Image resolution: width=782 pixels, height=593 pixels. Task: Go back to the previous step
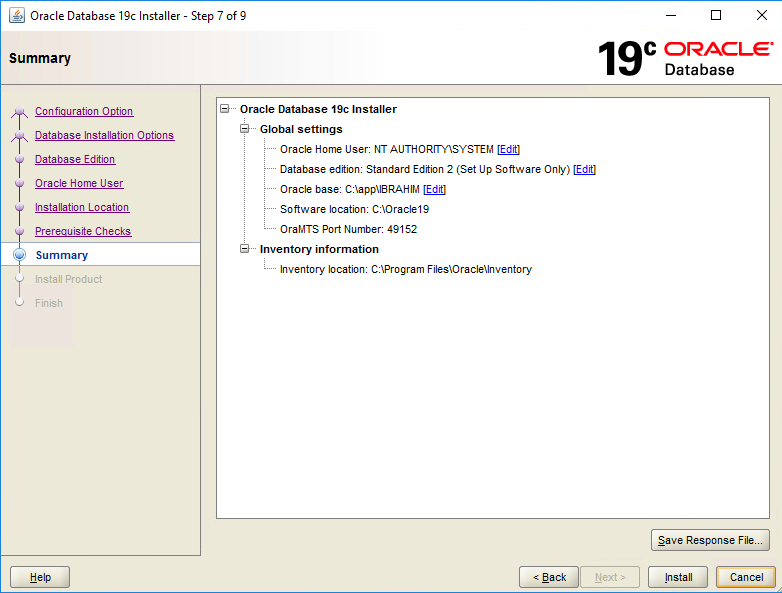pyautogui.click(x=549, y=577)
